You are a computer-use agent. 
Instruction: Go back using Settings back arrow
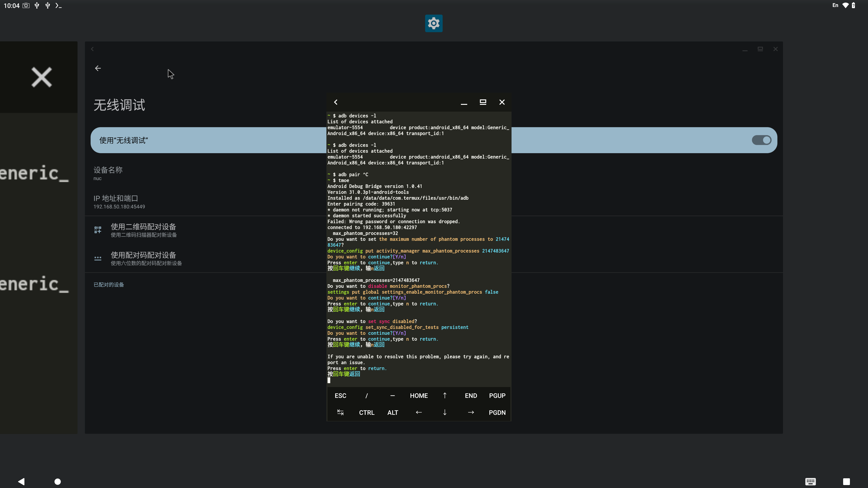point(98,68)
